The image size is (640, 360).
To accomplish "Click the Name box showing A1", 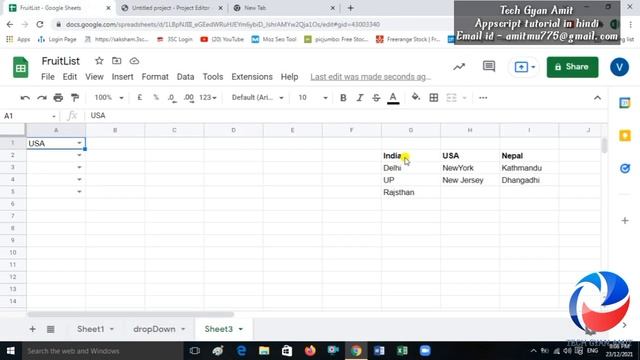I will click(x=29, y=116).
